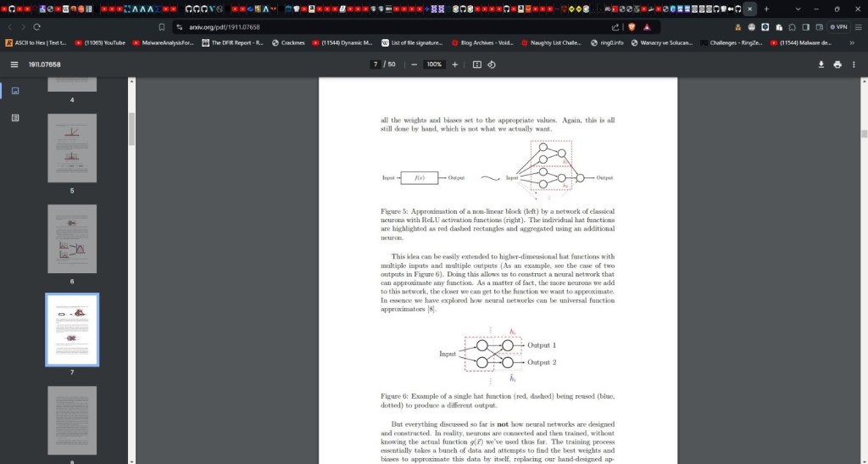Select the page 6 thumbnail
The width and height of the screenshot is (868, 464).
72,238
